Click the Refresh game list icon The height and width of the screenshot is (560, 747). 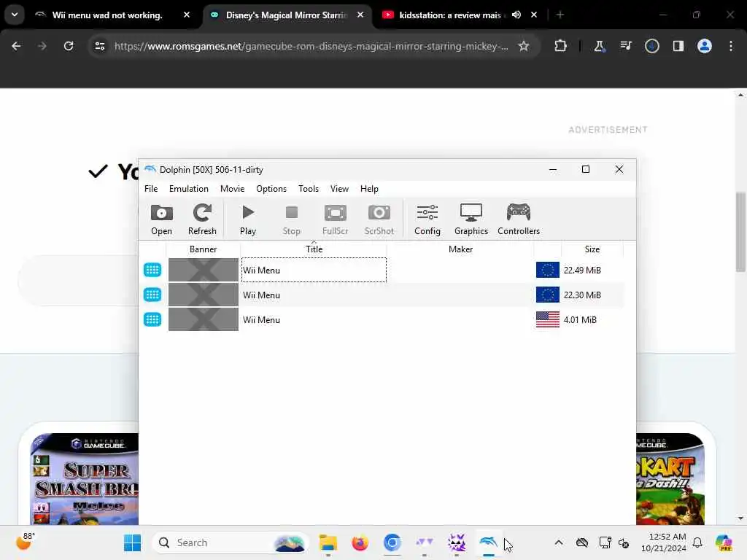point(202,219)
